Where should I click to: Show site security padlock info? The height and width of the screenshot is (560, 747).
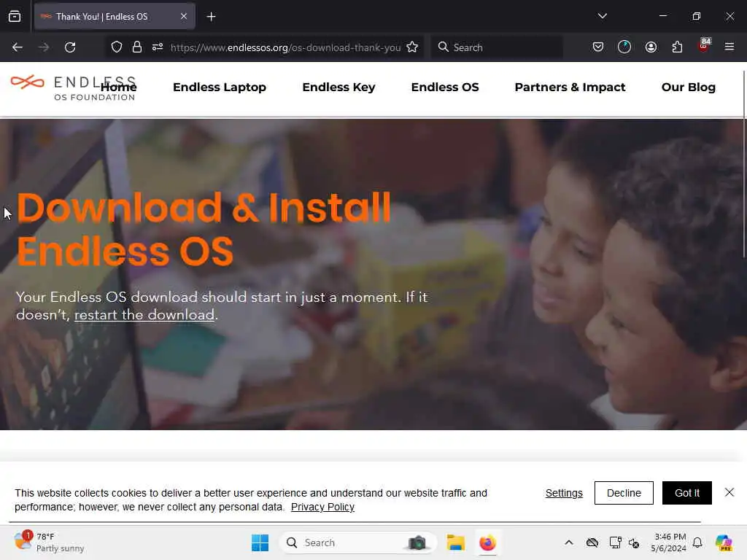pos(137,47)
